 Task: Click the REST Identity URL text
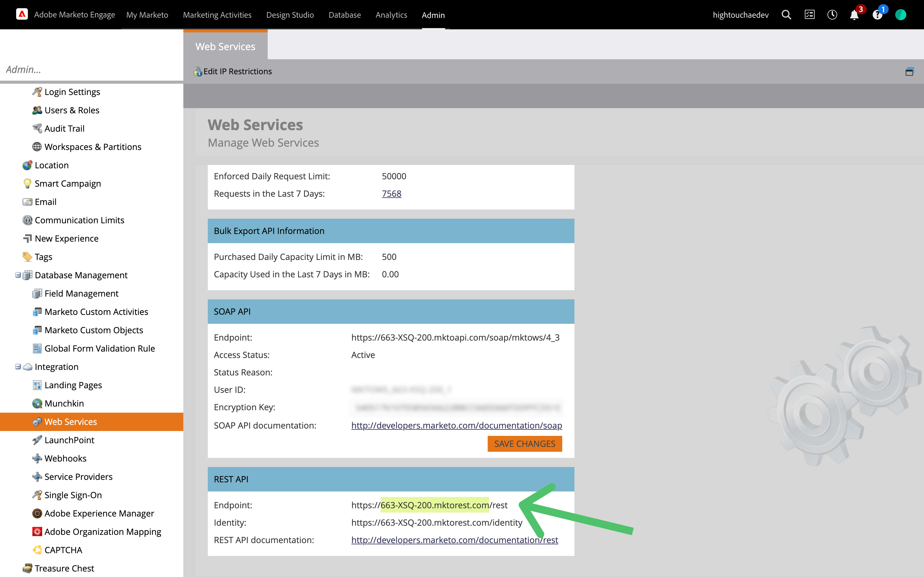click(437, 522)
